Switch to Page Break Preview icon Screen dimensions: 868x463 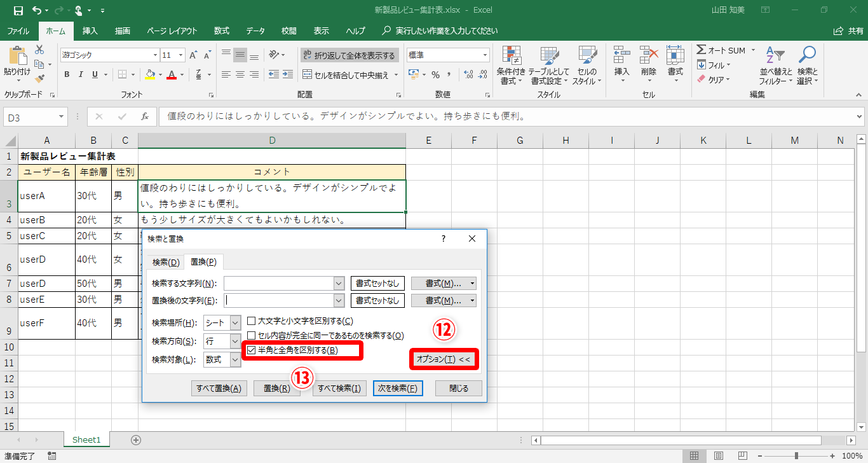coord(741,456)
